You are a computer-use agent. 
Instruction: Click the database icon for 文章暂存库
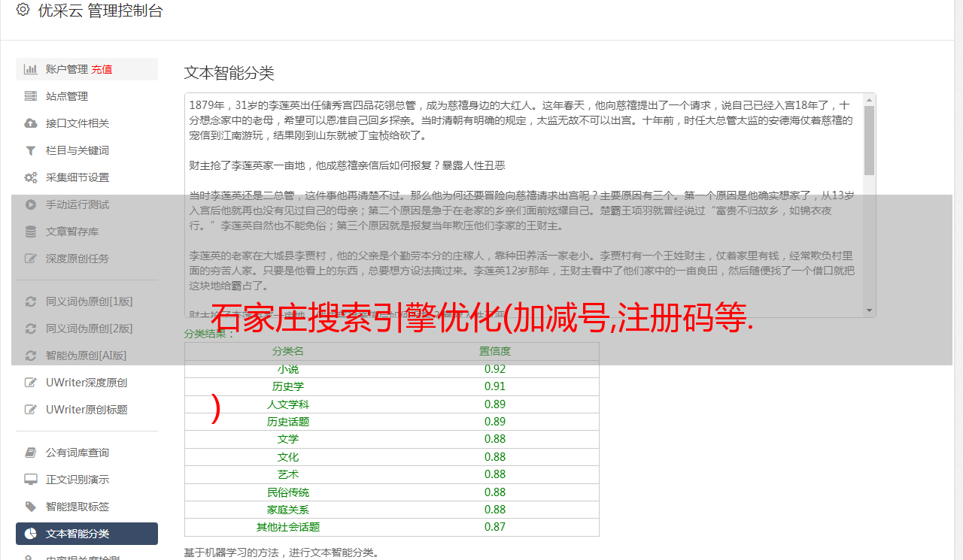pyautogui.click(x=31, y=232)
